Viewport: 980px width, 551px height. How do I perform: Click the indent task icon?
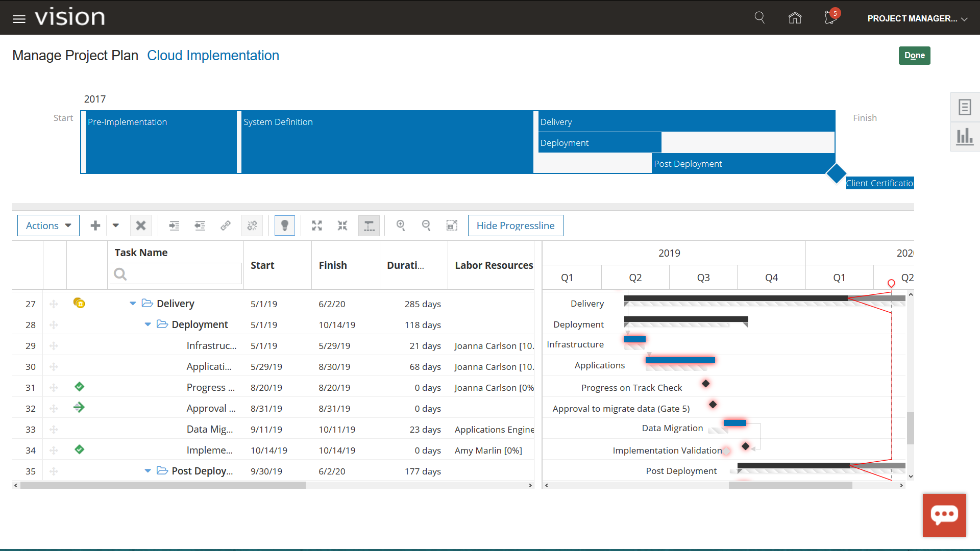click(174, 226)
